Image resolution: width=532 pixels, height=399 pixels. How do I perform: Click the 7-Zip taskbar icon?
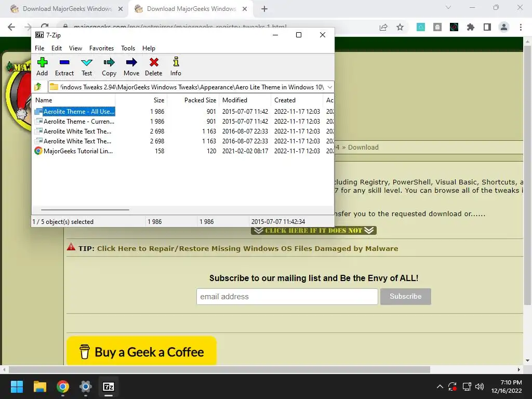coord(109,387)
